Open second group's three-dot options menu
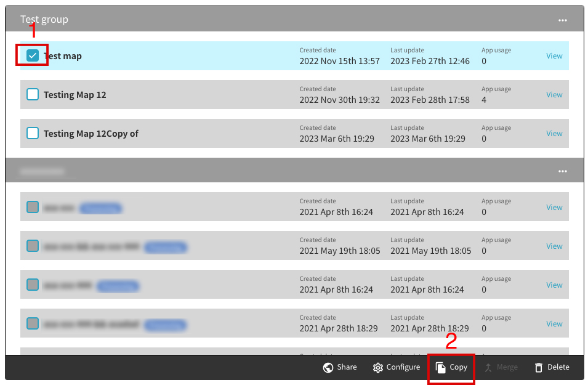The width and height of the screenshot is (588, 385). click(x=562, y=171)
